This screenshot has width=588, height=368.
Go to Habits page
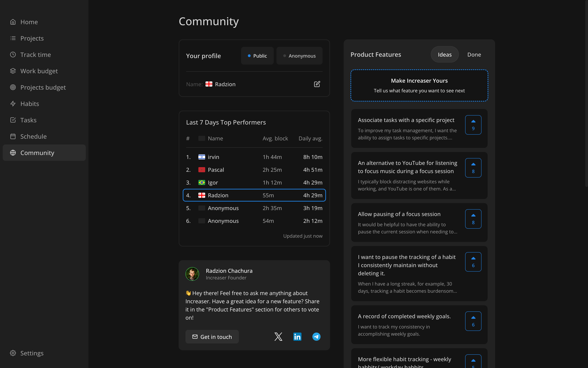[44, 104]
